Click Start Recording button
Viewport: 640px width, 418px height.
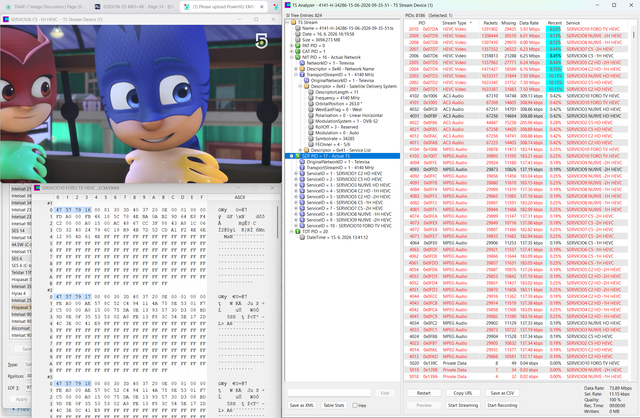click(x=502, y=405)
